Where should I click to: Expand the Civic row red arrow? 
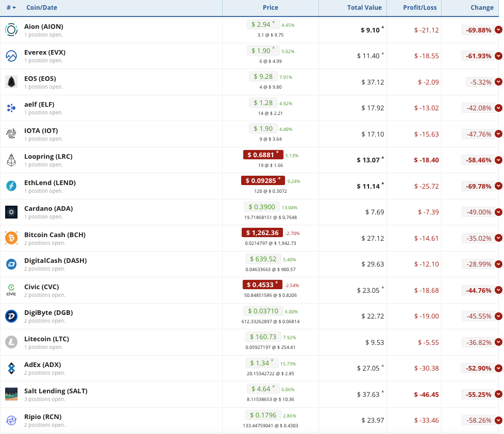pyautogui.click(x=498, y=290)
